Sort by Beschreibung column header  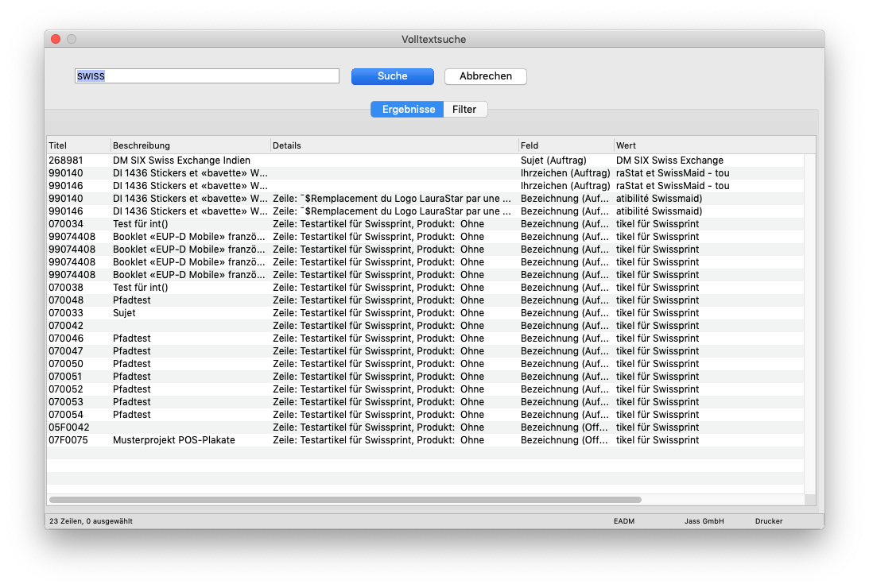point(190,145)
